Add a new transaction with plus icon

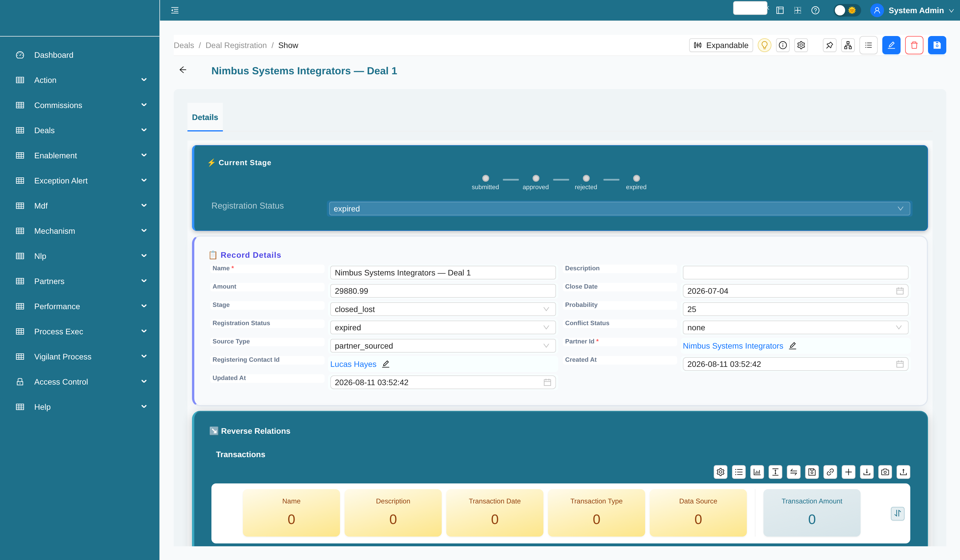pyautogui.click(x=848, y=472)
